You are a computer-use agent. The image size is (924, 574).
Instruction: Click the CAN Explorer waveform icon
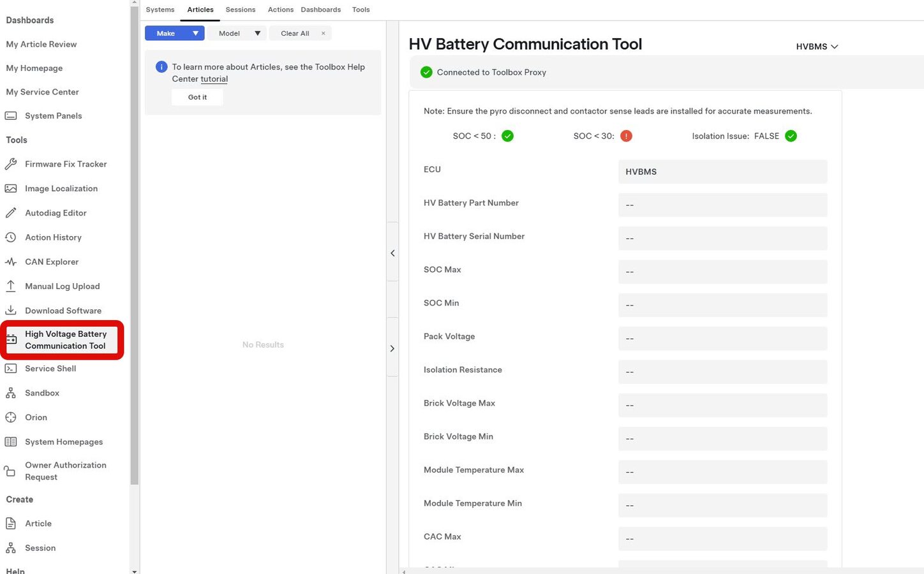point(11,262)
